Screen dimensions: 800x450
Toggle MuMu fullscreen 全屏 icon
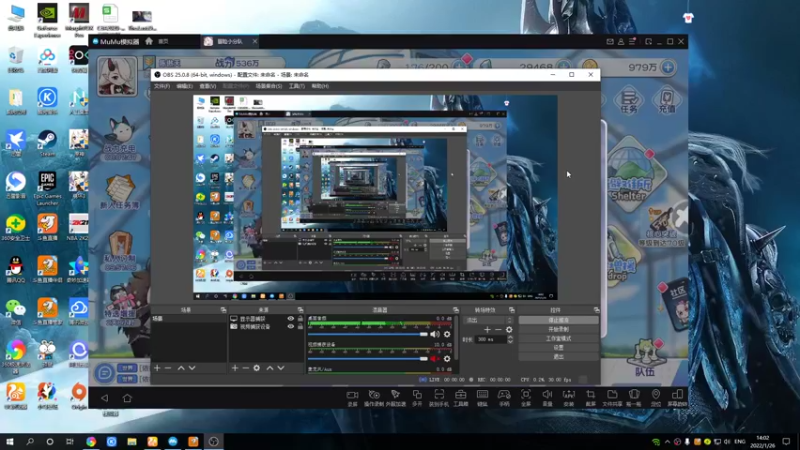click(526, 398)
